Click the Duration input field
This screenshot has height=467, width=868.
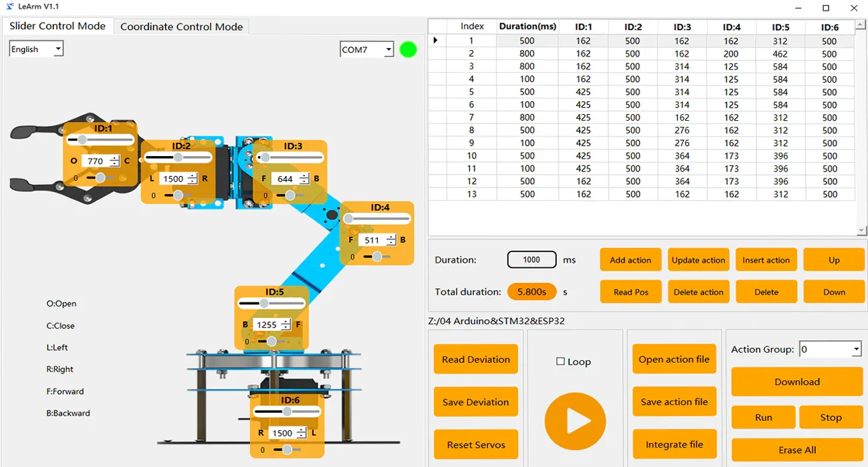click(x=531, y=260)
